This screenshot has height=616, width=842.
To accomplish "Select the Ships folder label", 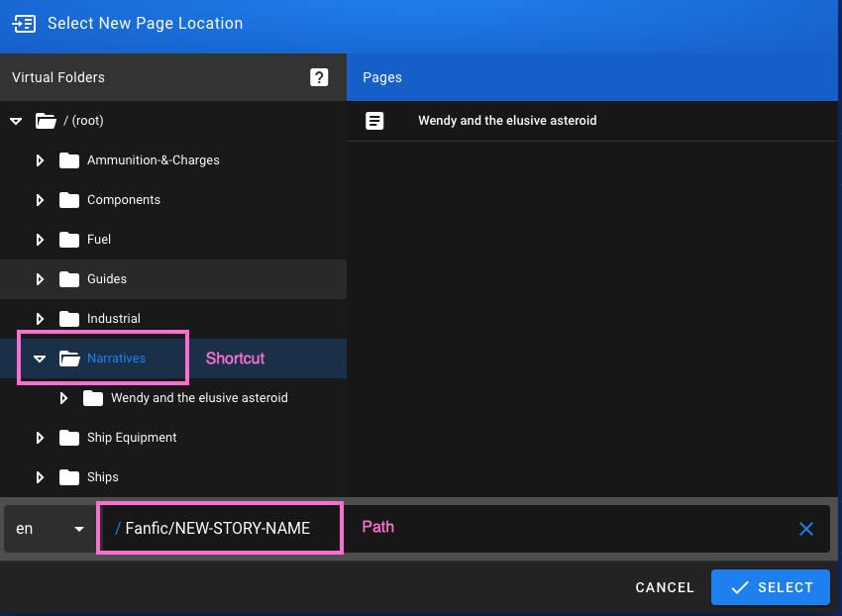I will [x=103, y=477].
